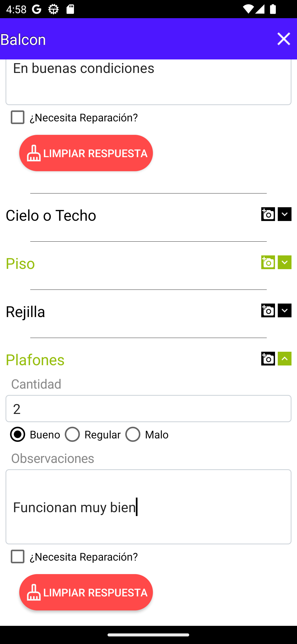
Task: Check Plafones ¿Necesita Reparación? checkbox
Action: pos(18,556)
